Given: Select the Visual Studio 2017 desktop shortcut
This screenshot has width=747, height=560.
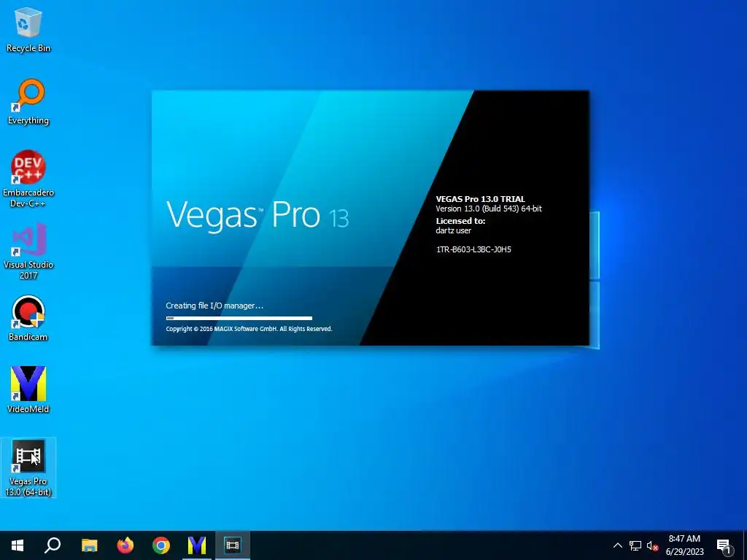Looking at the screenshot, I should coord(28,251).
